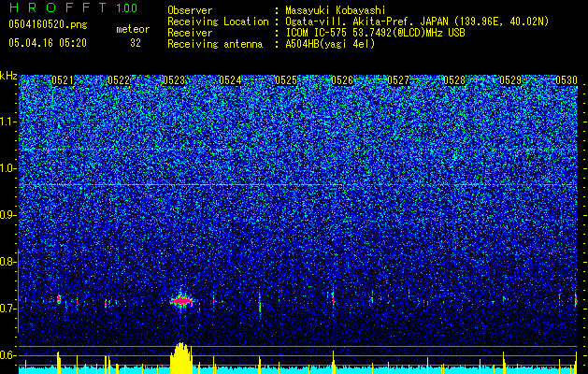Click the 0528 time marker
Screen dimensions: 588x374
454,80
